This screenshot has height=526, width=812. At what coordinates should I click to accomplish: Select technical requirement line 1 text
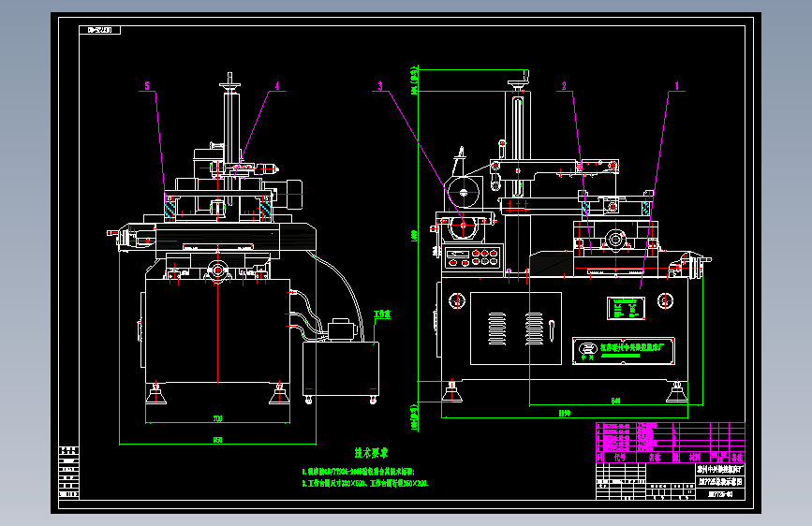358,472
